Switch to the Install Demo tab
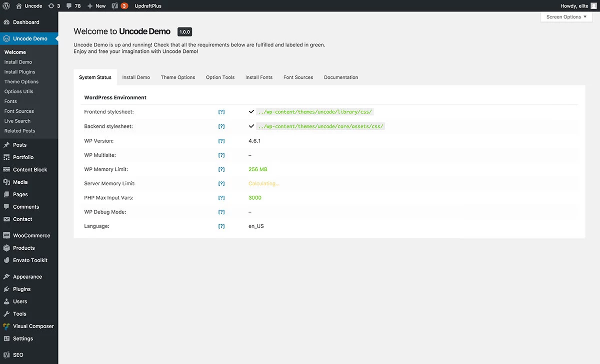The height and width of the screenshot is (364, 600). point(135,77)
